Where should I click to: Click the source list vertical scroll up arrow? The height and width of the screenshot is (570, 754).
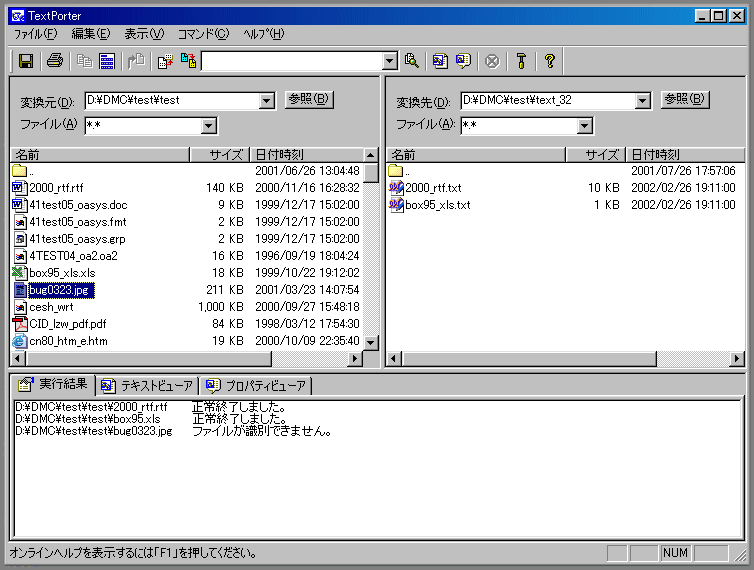tap(370, 155)
